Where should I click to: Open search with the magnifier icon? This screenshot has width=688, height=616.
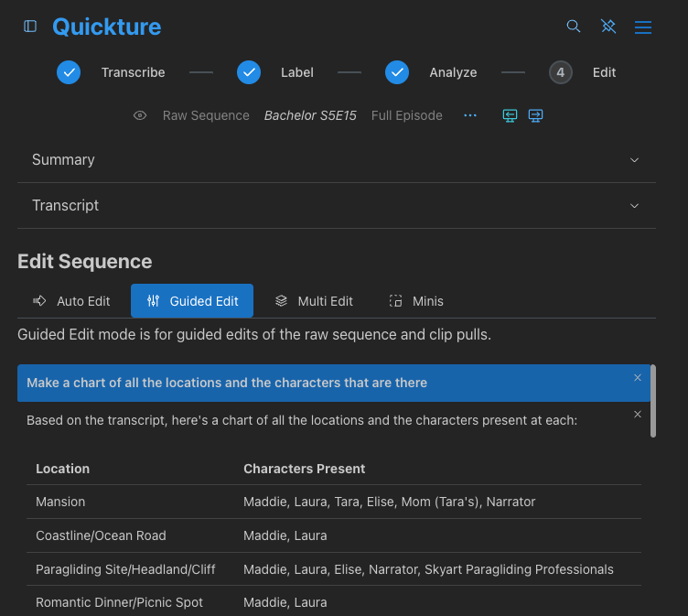(574, 27)
